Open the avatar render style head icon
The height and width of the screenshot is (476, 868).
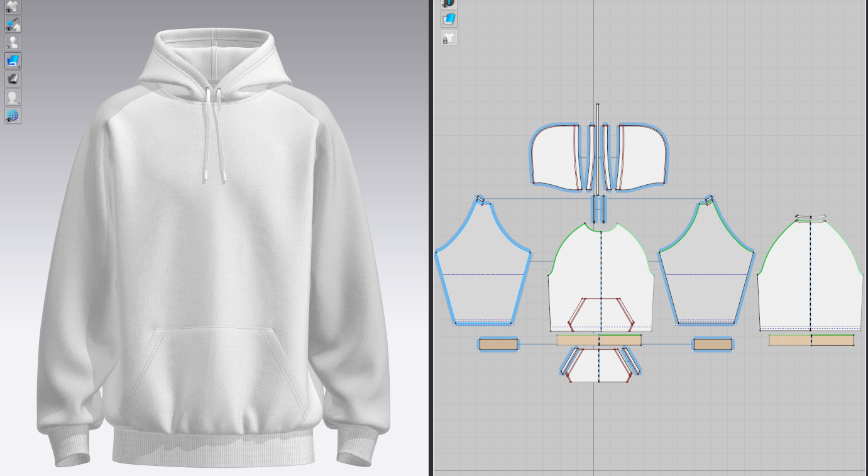pos(13,97)
